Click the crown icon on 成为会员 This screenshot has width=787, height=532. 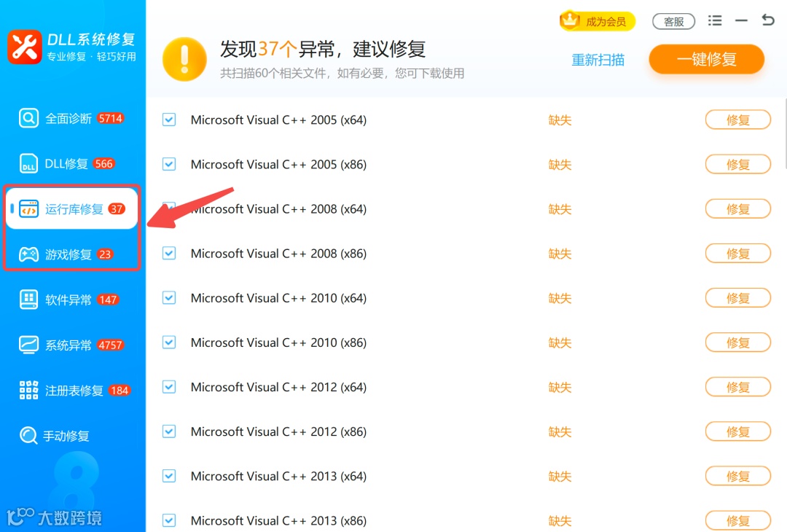pyautogui.click(x=570, y=20)
